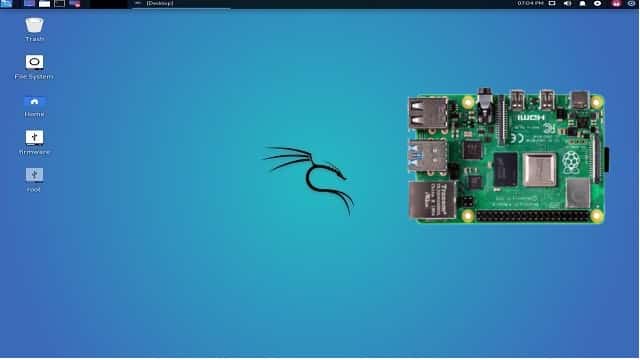Select the Trash desktop icon
This screenshot has width=640, height=360.
(x=34, y=29)
